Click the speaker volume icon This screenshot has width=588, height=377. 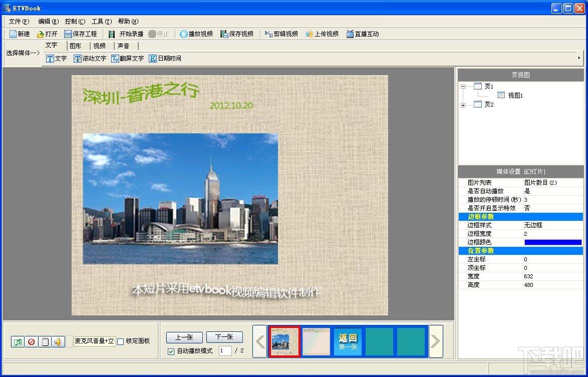click(58, 341)
